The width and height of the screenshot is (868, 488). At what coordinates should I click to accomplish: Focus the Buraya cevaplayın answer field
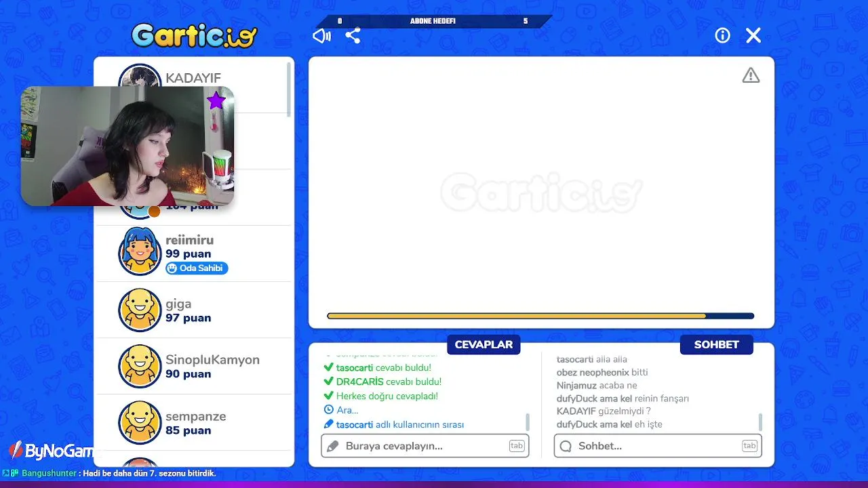(x=425, y=446)
